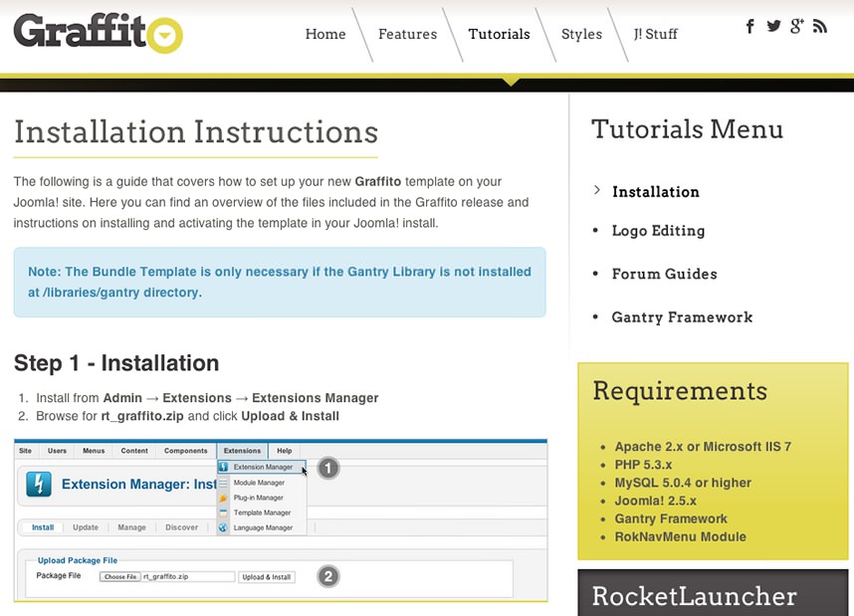The width and height of the screenshot is (854, 616).
Task: Click the "Extension Manager: Inst" title text
Action: click(x=139, y=485)
